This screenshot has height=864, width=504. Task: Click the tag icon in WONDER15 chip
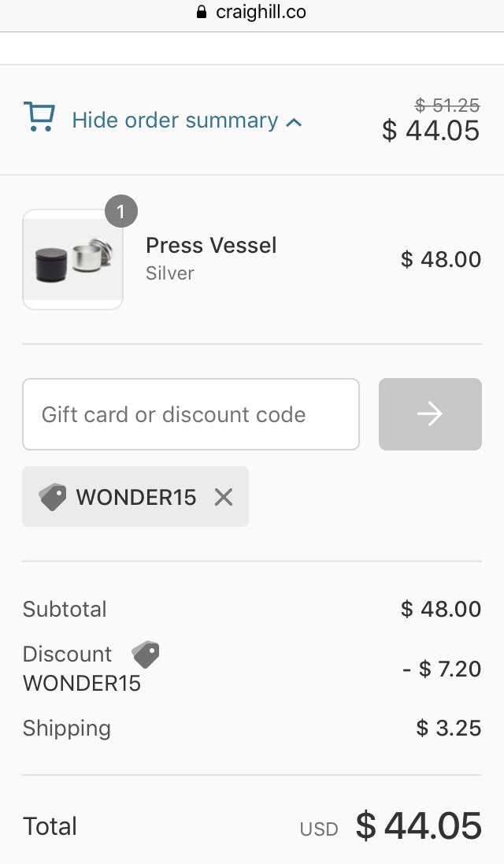pyautogui.click(x=53, y=497)
